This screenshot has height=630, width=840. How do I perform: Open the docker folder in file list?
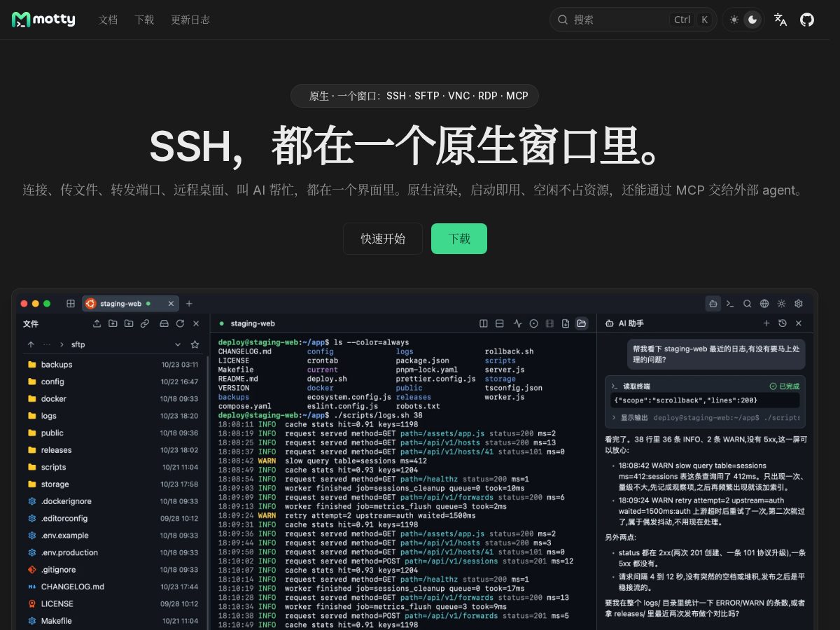tap(113, 399)
